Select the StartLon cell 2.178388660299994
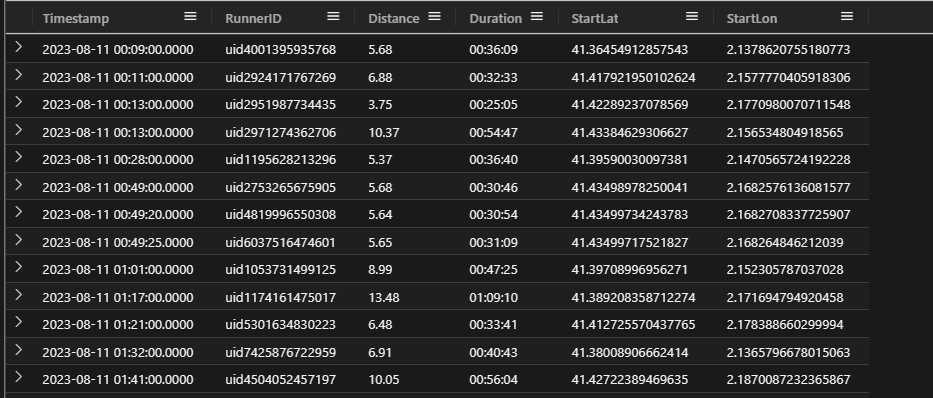 [785, 325]
